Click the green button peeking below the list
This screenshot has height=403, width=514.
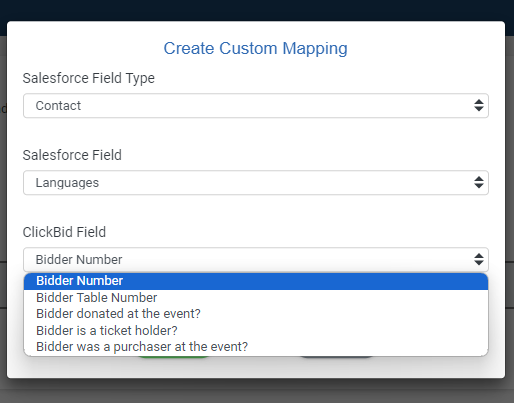pos(173,357)
